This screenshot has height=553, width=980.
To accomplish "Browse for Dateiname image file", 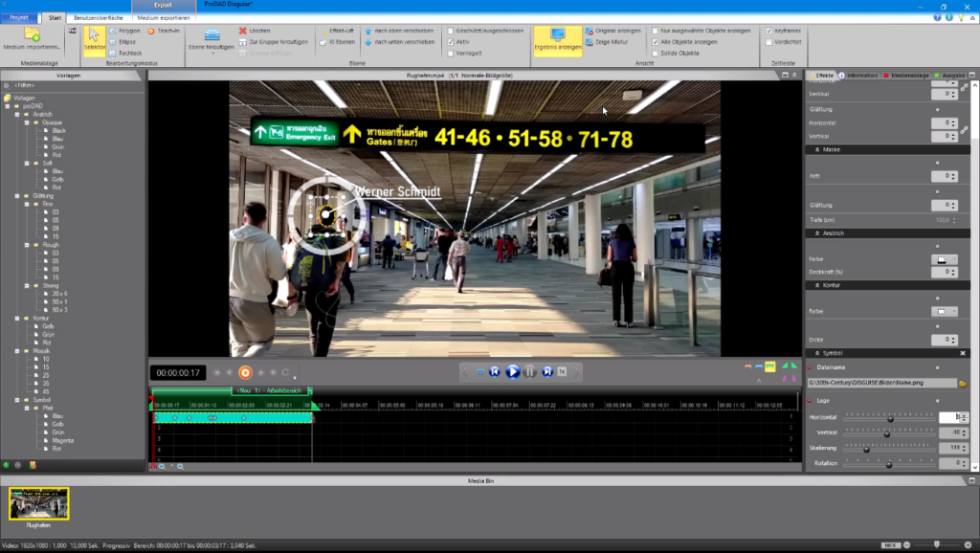I will click(963, 383).
